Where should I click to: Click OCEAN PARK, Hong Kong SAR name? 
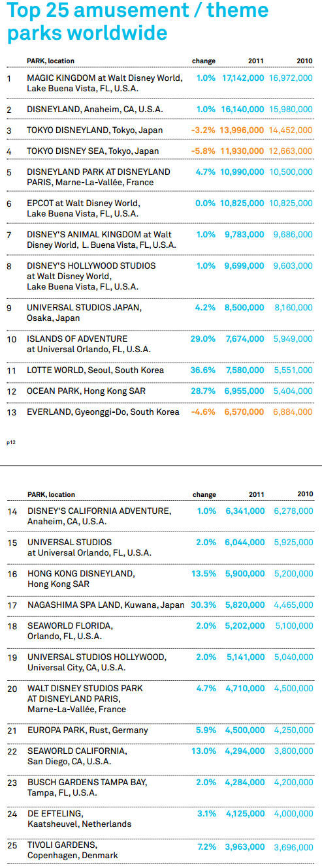click(x=86, y=391)
